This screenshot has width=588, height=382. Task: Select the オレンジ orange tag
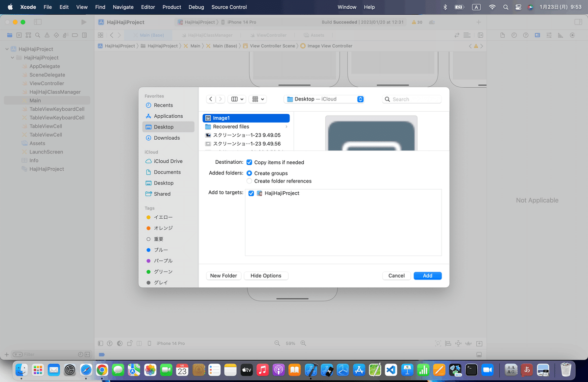168,228
